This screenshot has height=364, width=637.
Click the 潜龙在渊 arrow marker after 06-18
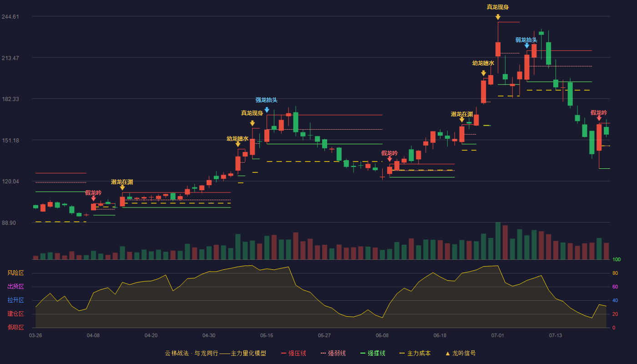pyautogui.click(x=462, y=120)
